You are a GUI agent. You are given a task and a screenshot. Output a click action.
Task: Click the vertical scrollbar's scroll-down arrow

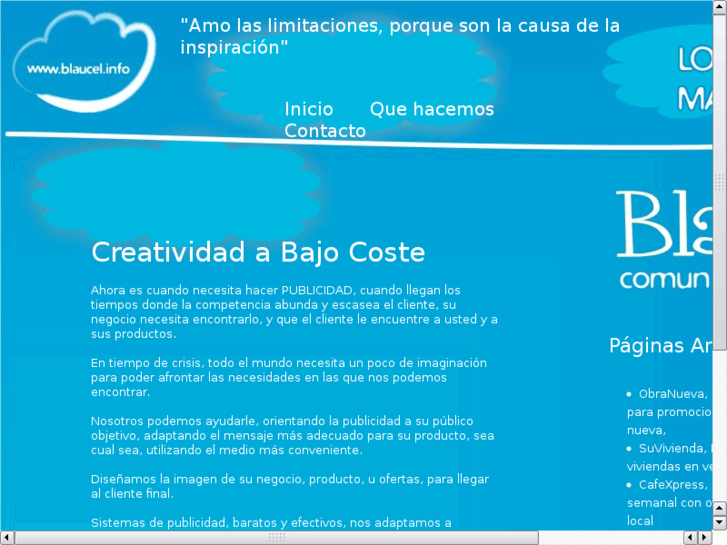pos(720,522)
